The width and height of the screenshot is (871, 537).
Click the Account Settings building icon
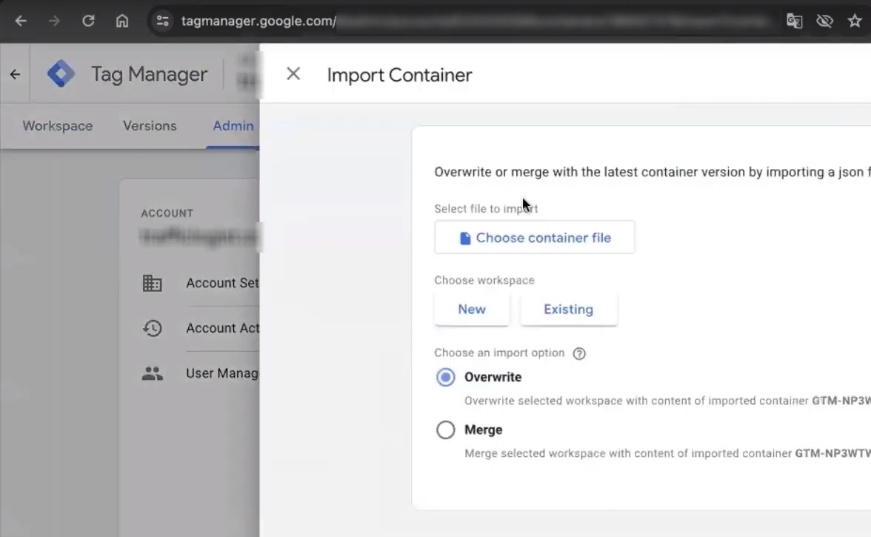152,283
